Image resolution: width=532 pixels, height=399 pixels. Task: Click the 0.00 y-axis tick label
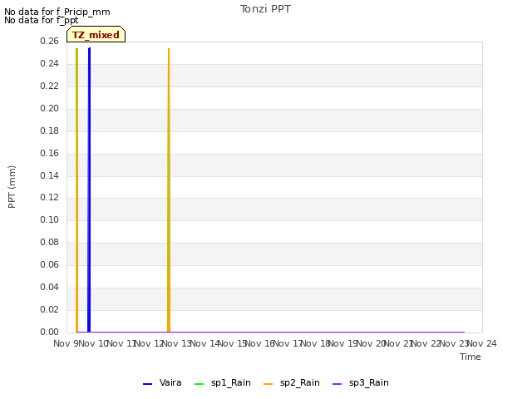[x=49, y=332]
